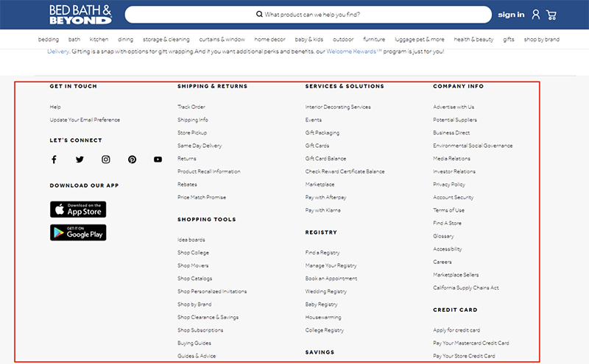The height and width of the screenshot is (364, 589).
Task: Click the sign in link
Action: pyautogui.click(x=511, y=15)
